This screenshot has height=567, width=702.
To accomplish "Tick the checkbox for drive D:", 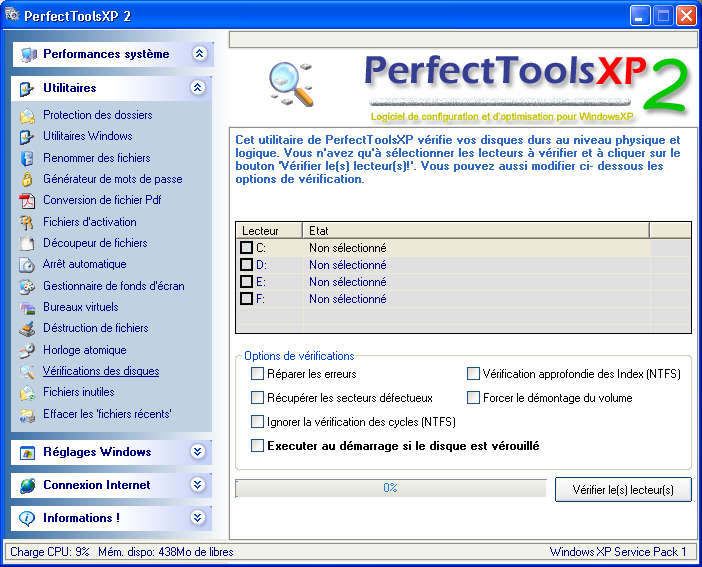I will tap(246, 264).
